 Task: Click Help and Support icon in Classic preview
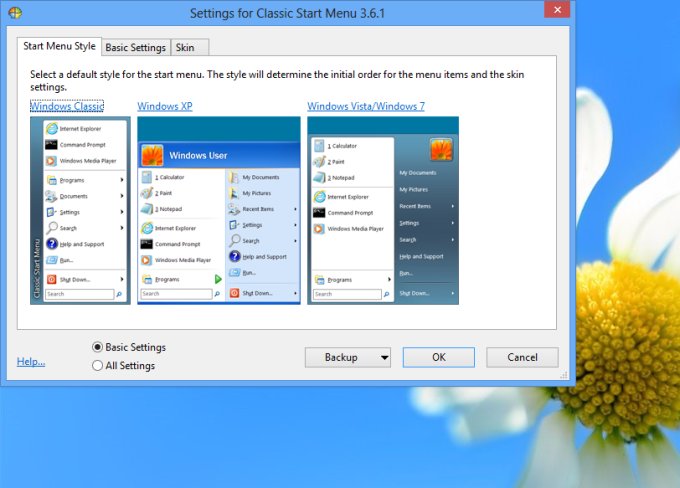[x=52, y=244]
